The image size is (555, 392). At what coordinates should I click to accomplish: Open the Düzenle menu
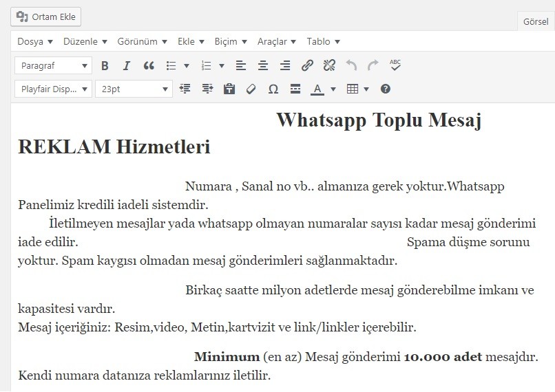(x=85, y=41)
